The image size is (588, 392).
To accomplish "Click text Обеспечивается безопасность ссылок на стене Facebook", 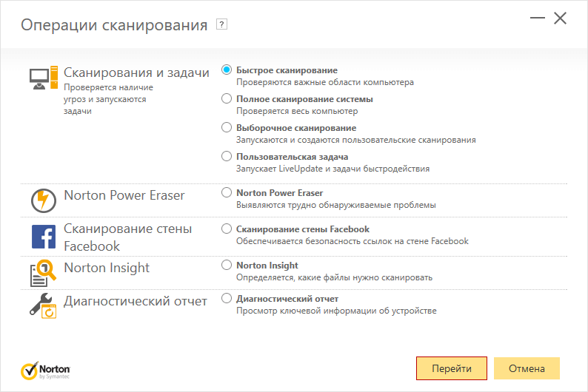I will coord(353,241).
